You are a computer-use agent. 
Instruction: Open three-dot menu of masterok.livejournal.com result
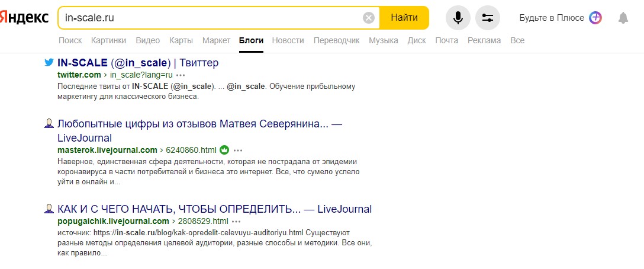pos(238,150)
